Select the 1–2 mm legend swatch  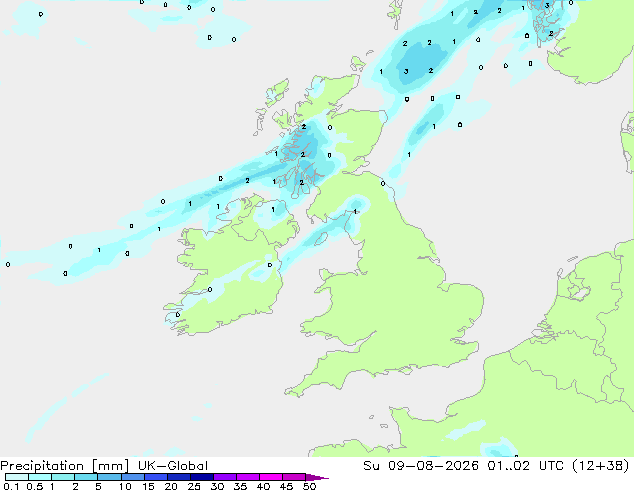pos(63,477)
